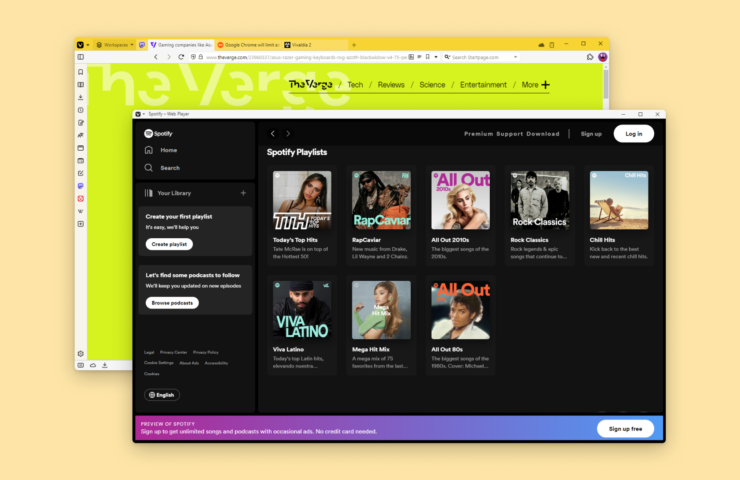
Task: Switch to the Vivaldia 2 tab
Action: (x=315, y=45)
